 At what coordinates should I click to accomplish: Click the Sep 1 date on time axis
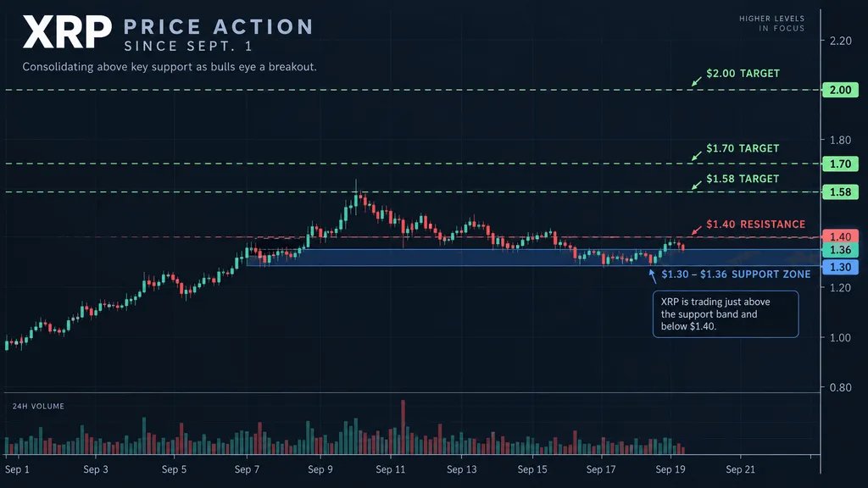[x=17, y=469]
